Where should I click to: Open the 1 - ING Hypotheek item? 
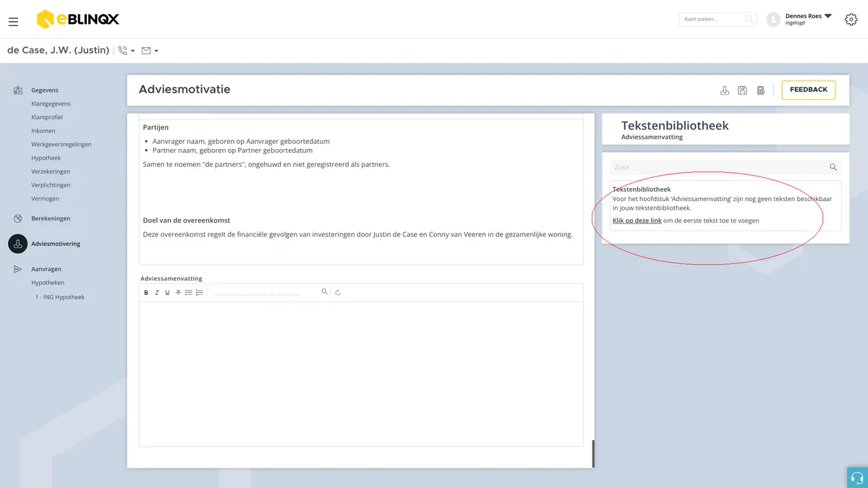click(x=60, y=297)
